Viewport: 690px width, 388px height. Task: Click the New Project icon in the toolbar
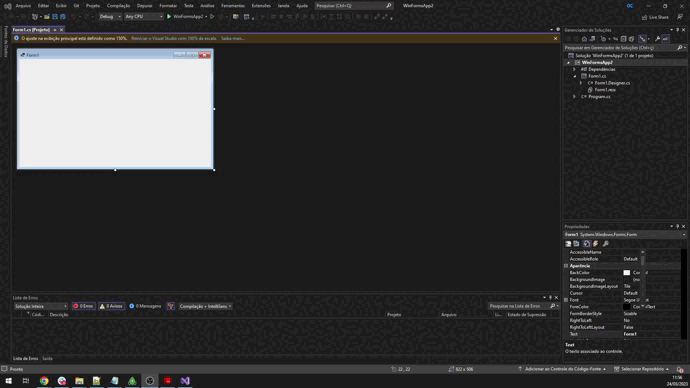pos(35,17)
